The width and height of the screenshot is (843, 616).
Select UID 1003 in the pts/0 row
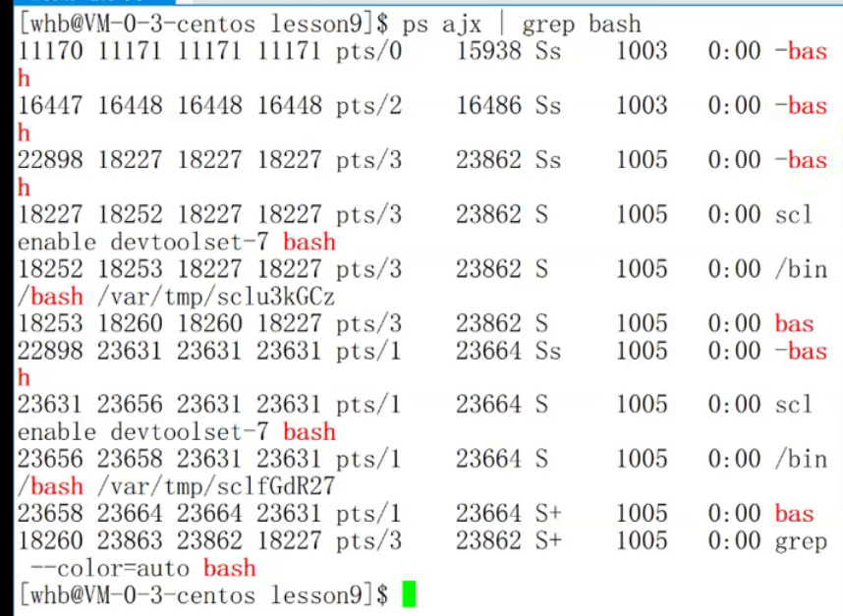tap(642, 52)
